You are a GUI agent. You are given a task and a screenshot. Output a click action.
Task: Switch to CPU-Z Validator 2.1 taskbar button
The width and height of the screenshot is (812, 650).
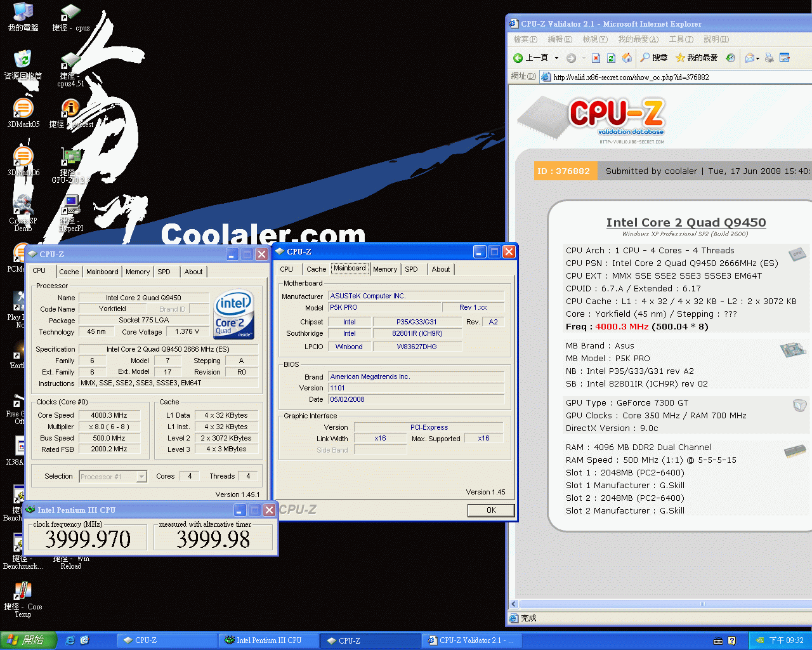pyautogui.click(x=471, y=640)
